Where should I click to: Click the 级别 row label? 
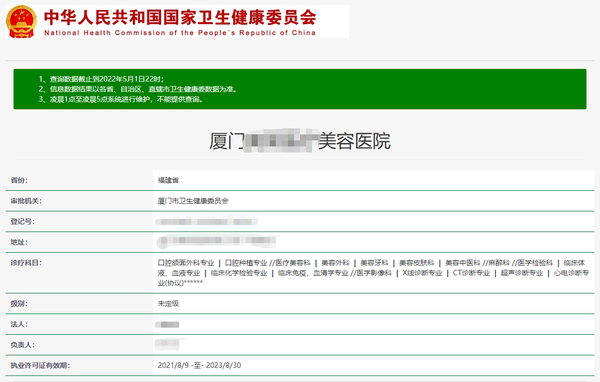click(19, 304)
